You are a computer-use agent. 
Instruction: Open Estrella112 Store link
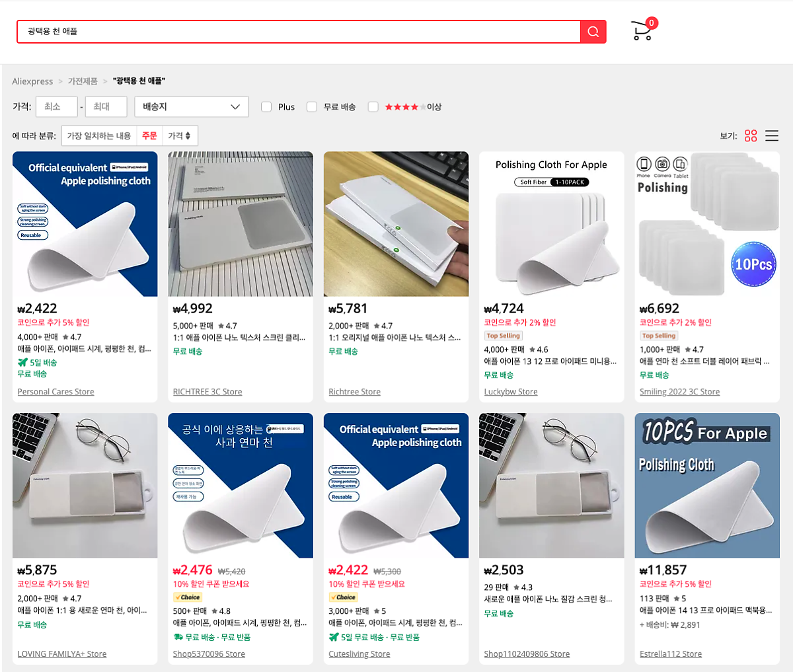click(671, 654)
